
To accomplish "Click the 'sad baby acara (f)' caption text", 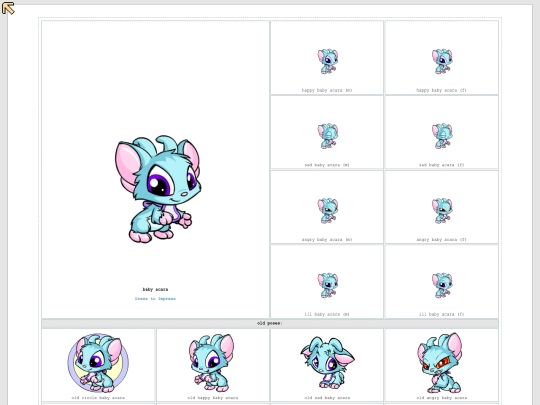I will pos(442,165).
